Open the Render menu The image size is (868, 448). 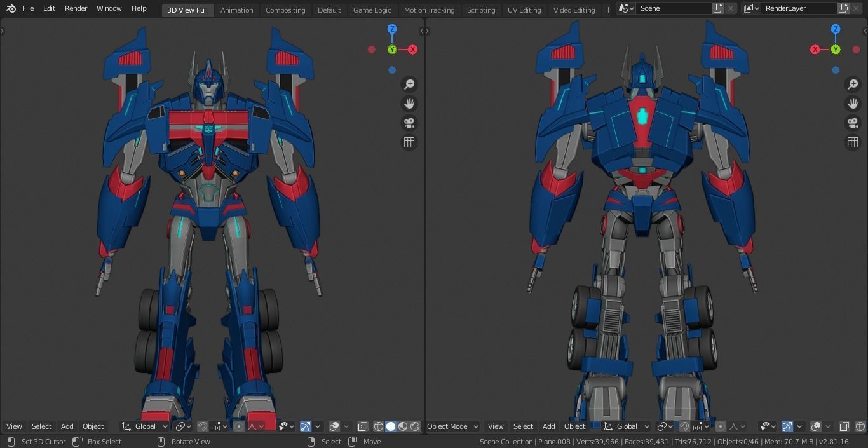tap(76, 8)
